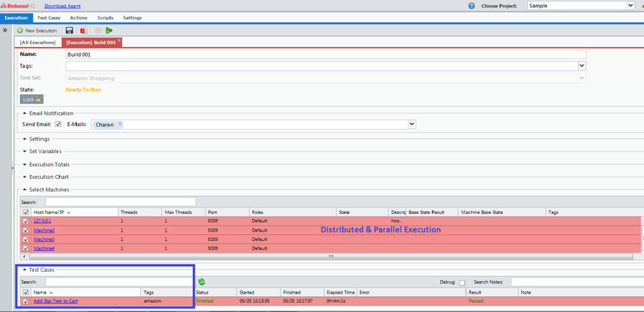
Task: Remove Charan from E-Mails list
Action: tap(120, 124)
